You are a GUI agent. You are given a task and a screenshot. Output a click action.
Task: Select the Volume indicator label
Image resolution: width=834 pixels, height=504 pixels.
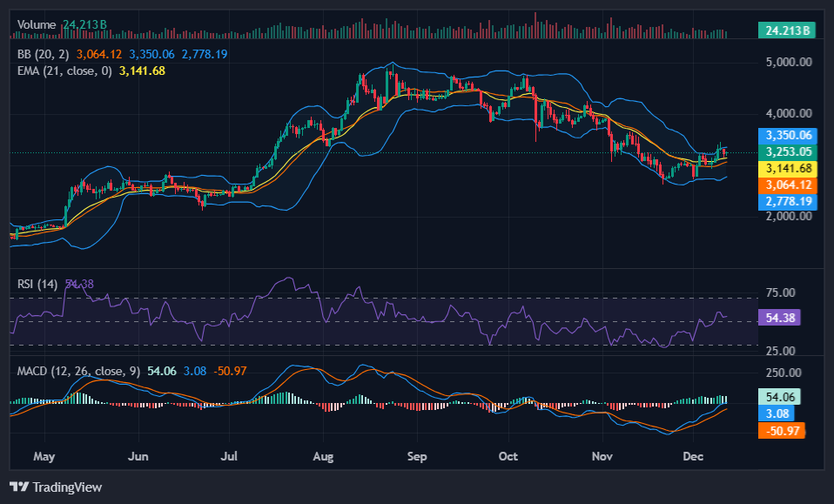pos(36,25)
